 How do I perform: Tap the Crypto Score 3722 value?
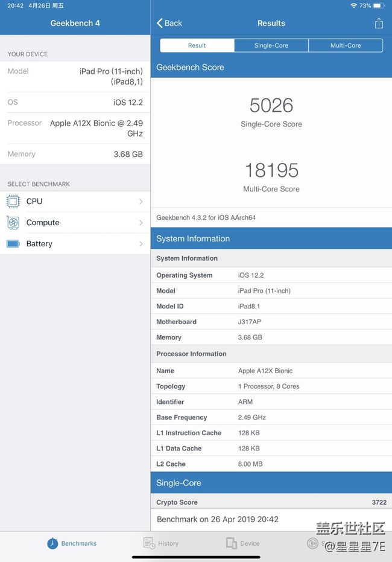point(379,502)
